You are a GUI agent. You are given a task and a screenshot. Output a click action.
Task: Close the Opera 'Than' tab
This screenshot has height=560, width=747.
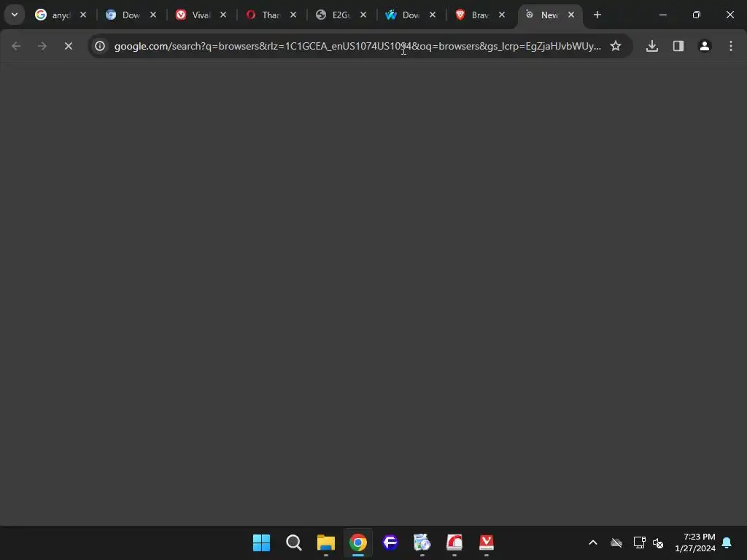point(293,15)
